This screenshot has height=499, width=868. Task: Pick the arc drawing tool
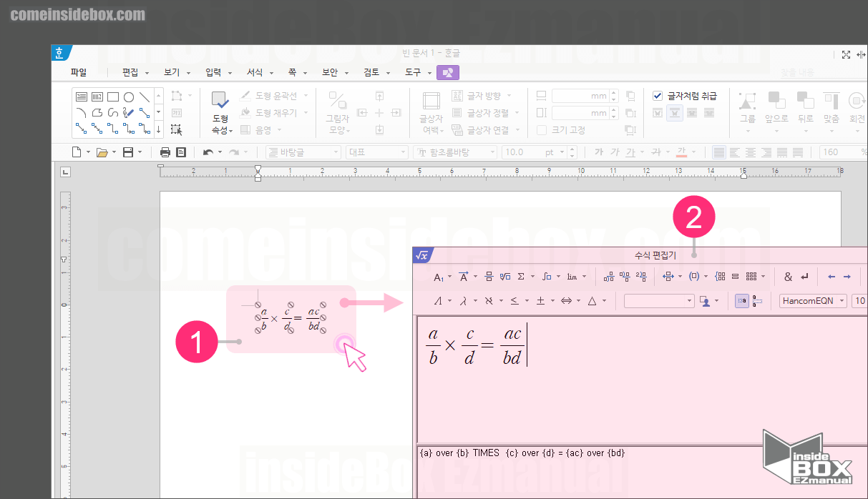(81, 112)
